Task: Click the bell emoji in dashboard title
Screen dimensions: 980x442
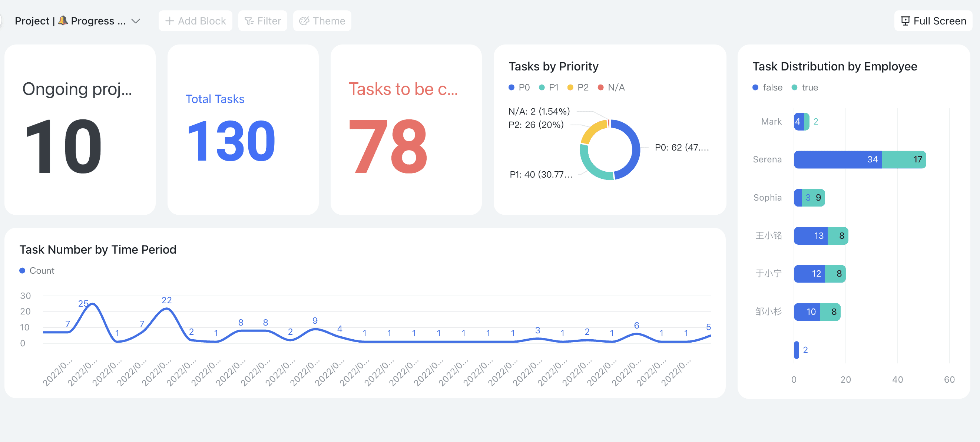Action: [63, 20]
